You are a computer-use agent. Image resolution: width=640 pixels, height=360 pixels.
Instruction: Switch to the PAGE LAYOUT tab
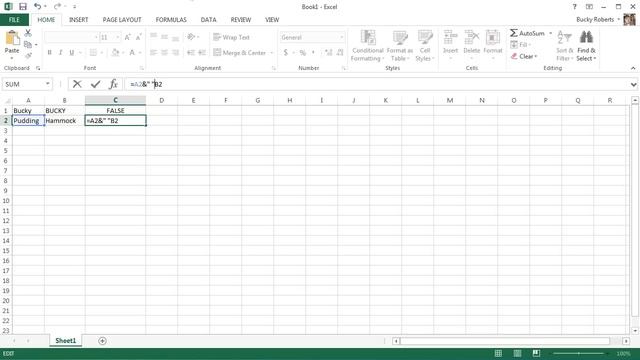tap(122, 20)
